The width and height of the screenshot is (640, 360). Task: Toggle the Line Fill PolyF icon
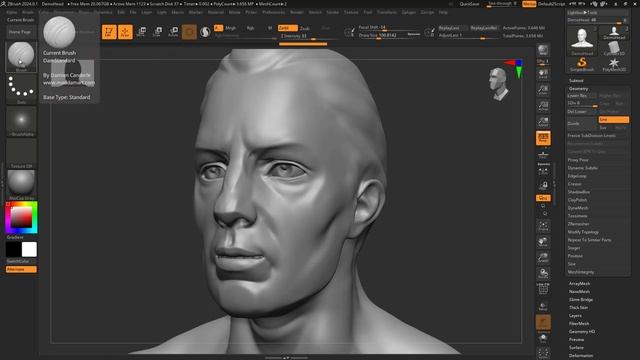543,289
